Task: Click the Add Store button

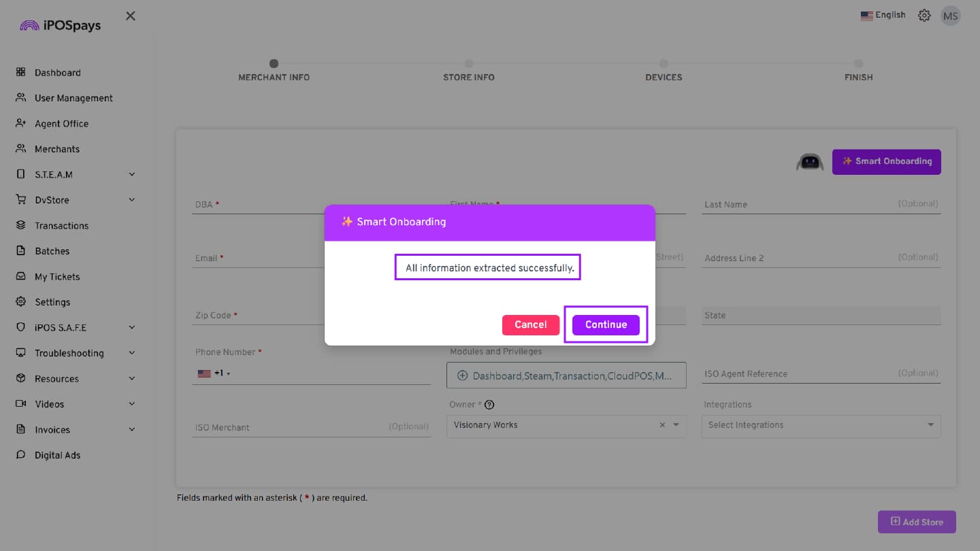Action: pyautogui.click(x=916, y=522)
